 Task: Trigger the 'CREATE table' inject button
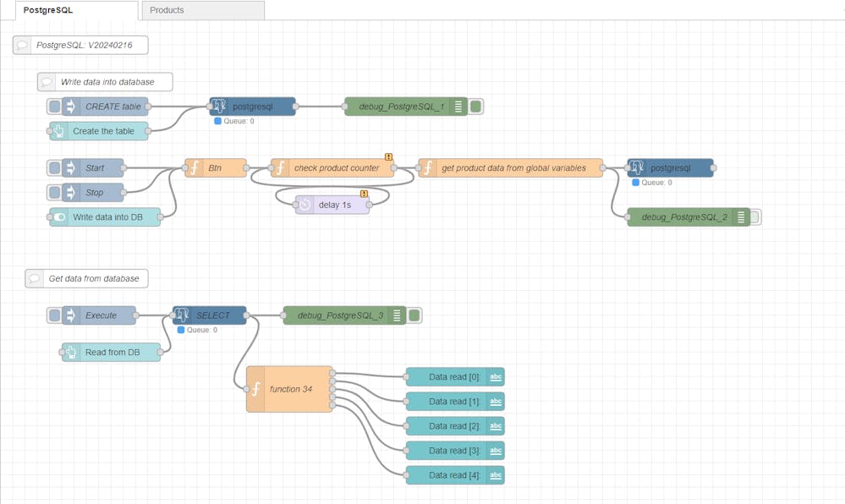coord(54,107)
